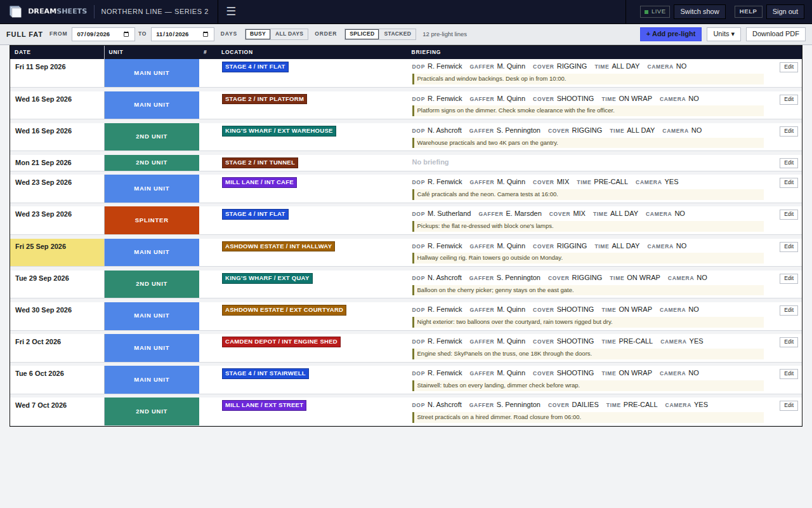Viewport: 812px width, 508px height.
Task: Select ASHDOWN ESTATE / INT HALLWAY tag
Action: point(278,246)
